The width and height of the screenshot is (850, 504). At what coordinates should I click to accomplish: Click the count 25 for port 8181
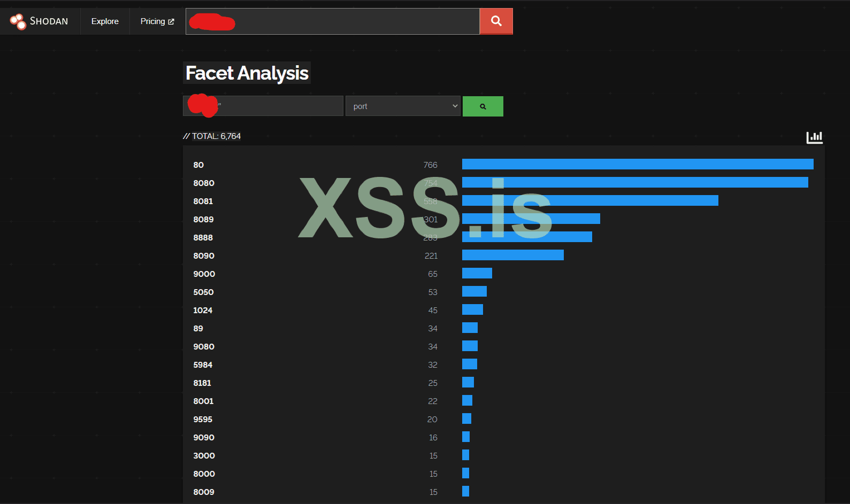coord(433,383)
